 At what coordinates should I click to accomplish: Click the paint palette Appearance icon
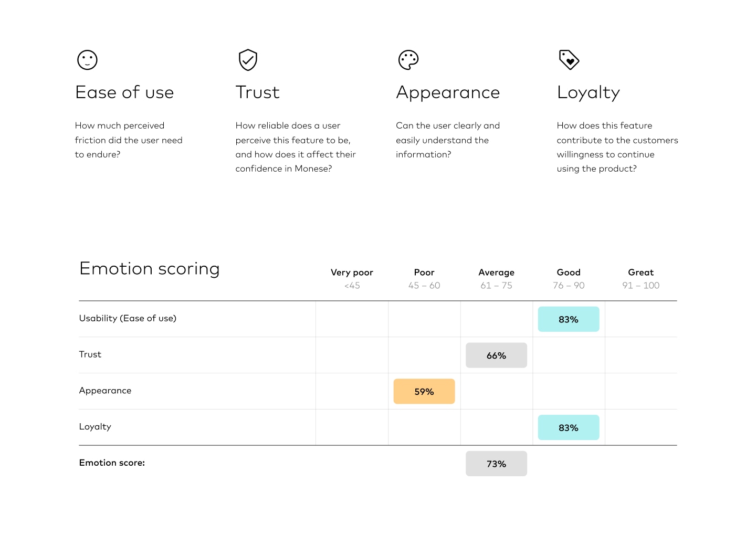pyautogui.click(x=408, y=60)
